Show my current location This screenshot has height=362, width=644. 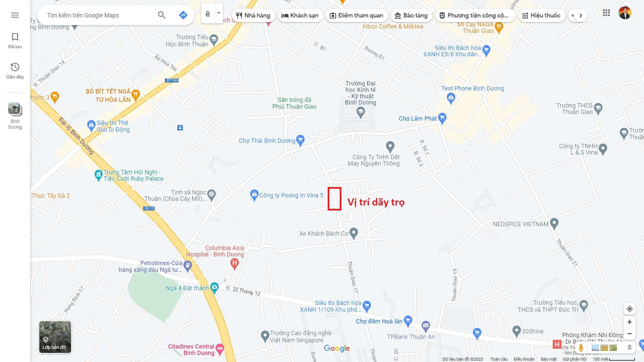click(630, 309)
